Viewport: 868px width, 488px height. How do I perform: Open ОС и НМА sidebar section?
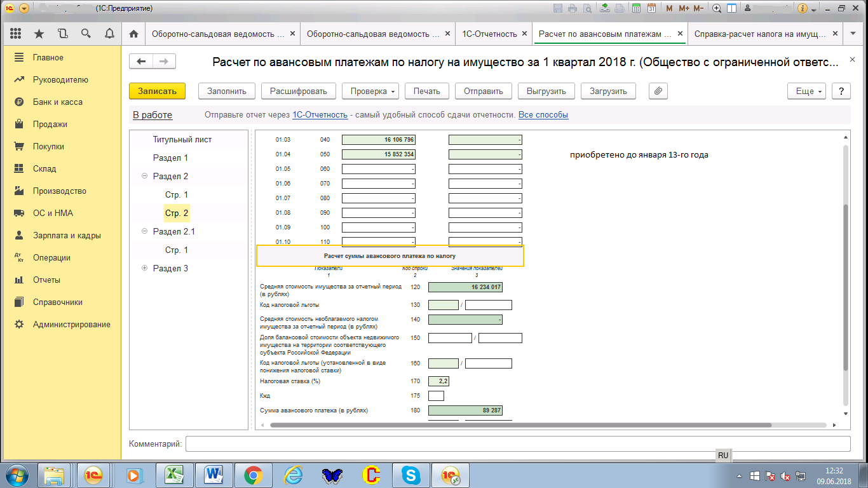(x=53, y=213)
